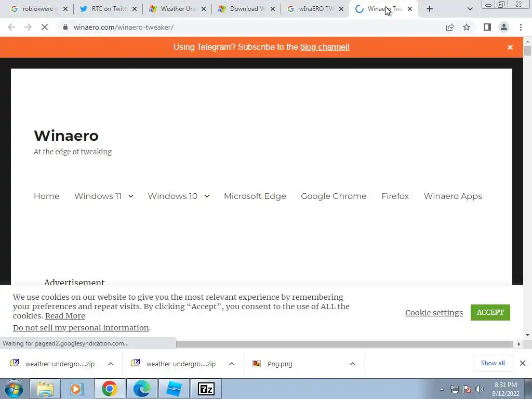
Task: Open the Png.png download
Action: pyautogui.click(x=273, y=364)
